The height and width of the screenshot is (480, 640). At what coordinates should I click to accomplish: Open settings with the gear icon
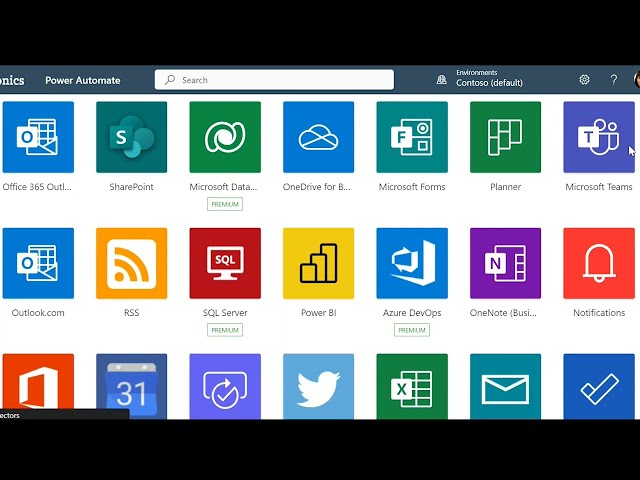pos(584,80)
